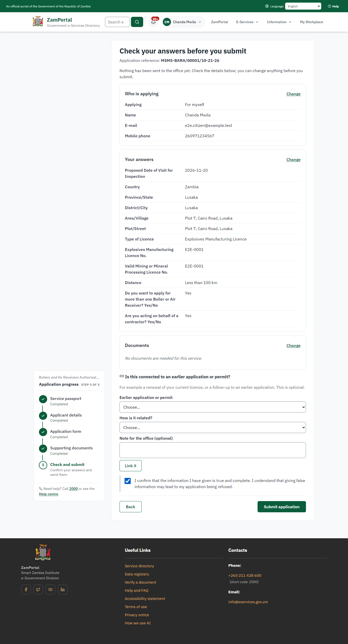Open the LinkedIn social link

coord(63,589)
